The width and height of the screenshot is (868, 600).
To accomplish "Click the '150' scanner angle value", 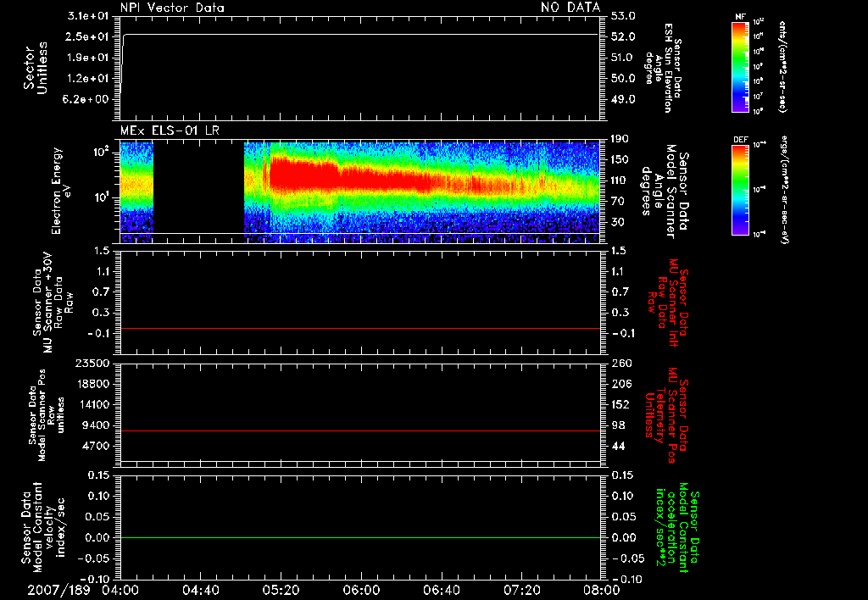I will pyautogui.click(x=620, y=159).
